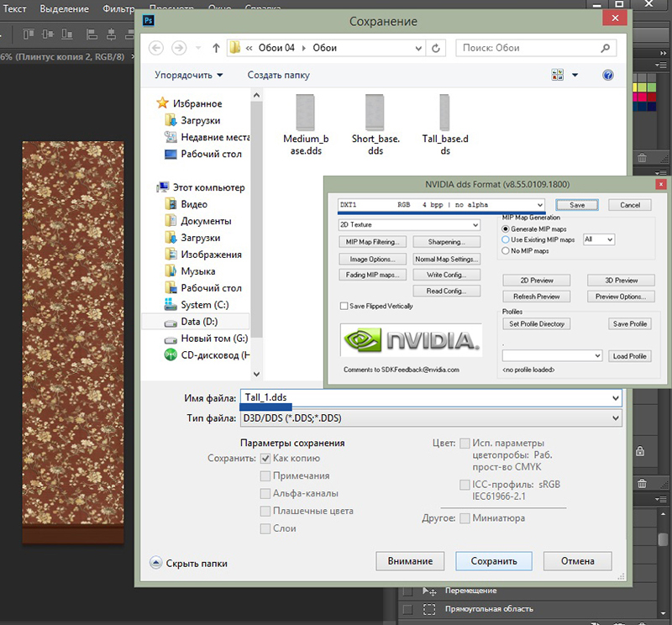Image resolution: width=672 pixels, height=625 pixels.
Task: Click the NVIDIA logo image
Action: click(411, 339)
